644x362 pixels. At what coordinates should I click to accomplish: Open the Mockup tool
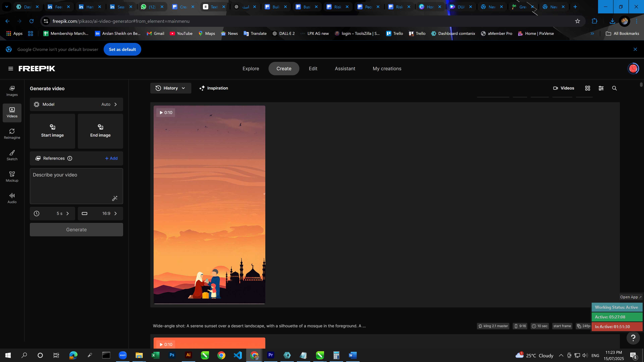coord(12,177)
